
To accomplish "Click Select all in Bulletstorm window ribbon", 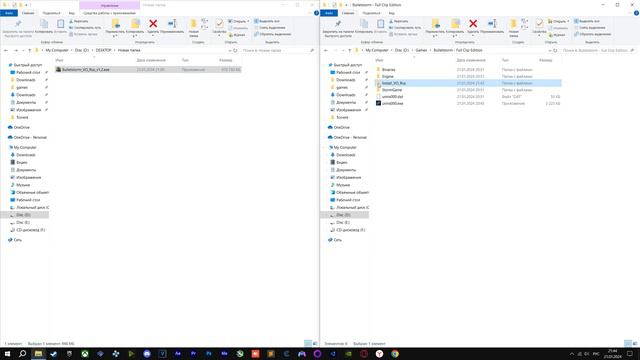I will pos(587,21).
